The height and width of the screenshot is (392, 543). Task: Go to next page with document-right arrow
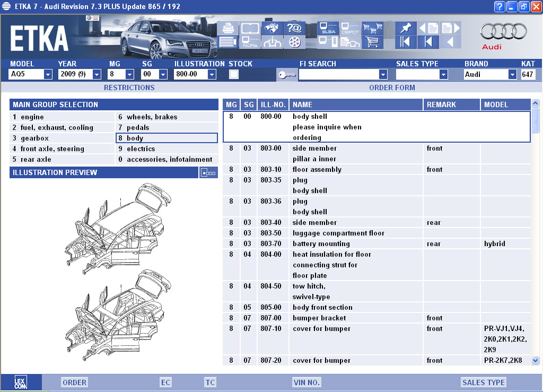451,28
